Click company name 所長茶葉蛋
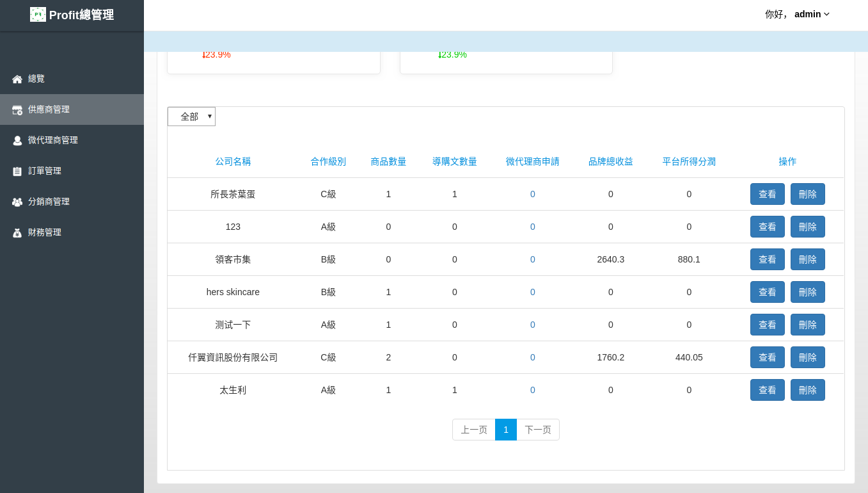 [233, 194]
